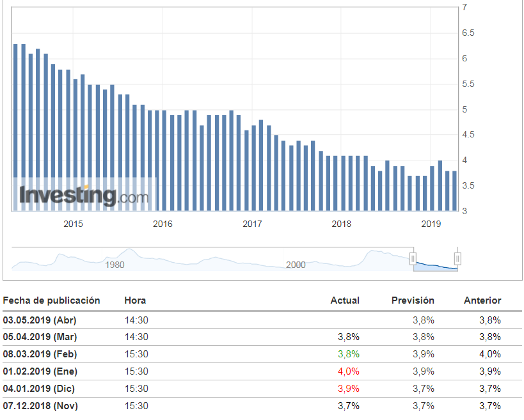Click the 2000 label in the navigator timeline
524x420 pixels.
tap(295, 265)
